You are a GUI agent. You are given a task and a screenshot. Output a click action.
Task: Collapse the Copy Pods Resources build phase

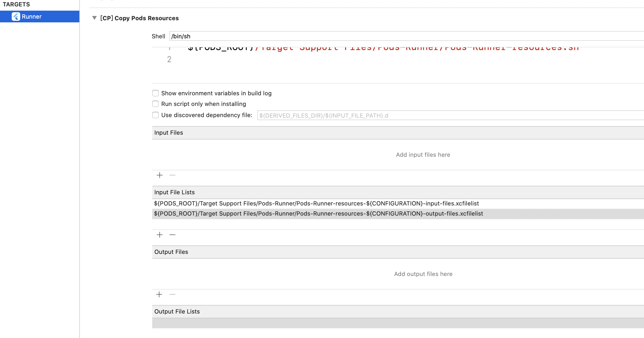(94, 18)
